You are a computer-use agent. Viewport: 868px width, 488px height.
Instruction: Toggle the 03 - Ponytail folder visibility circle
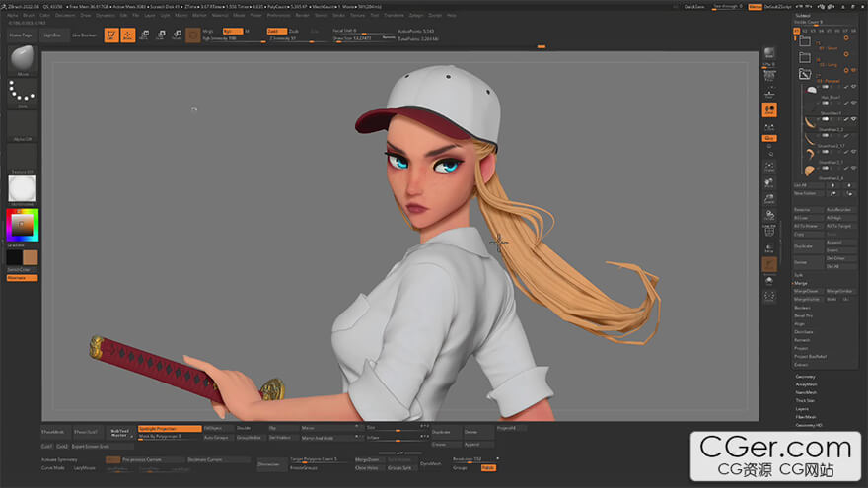click(846, 70)
